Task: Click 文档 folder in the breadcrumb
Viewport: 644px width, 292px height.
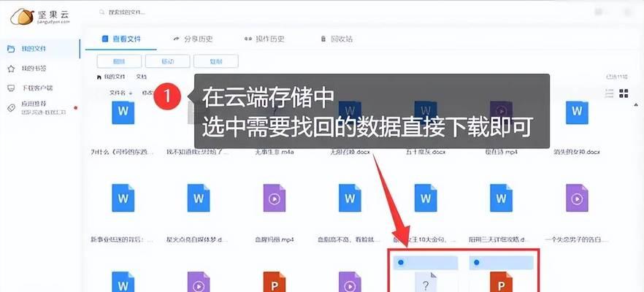Action: click(x=142, y=77)
